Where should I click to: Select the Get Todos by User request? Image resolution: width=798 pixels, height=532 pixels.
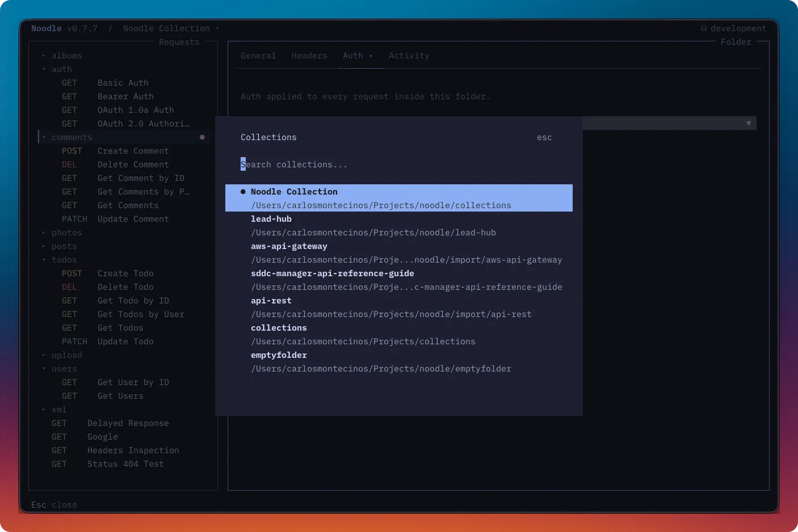pyautogui.click(x=124, y=314)
